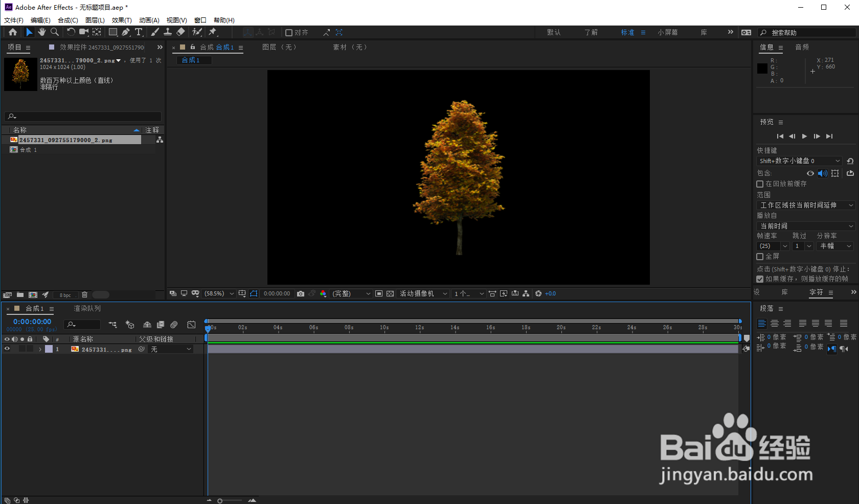Viewport: 859px width, 504px height.
Task: Select the Pan Behind anchor point tool
Action: coord(97,32)
